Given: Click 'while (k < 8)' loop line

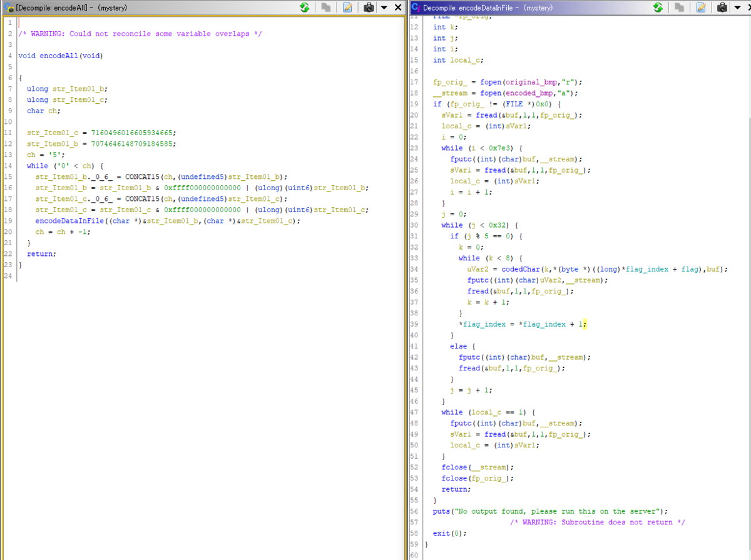Looking at the screenshot, I should click(493, 258).
